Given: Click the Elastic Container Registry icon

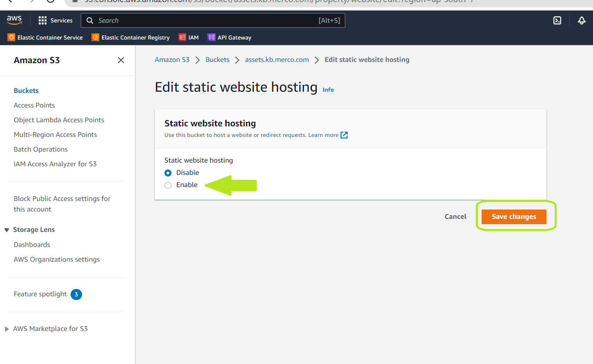Looking at the screenshot, I should click(96, 38).
